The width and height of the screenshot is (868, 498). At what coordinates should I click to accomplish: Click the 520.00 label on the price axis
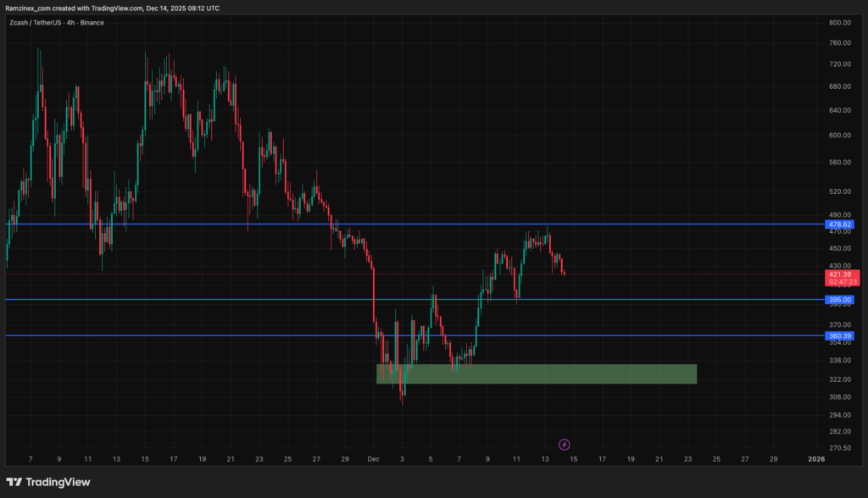point(840,191)
